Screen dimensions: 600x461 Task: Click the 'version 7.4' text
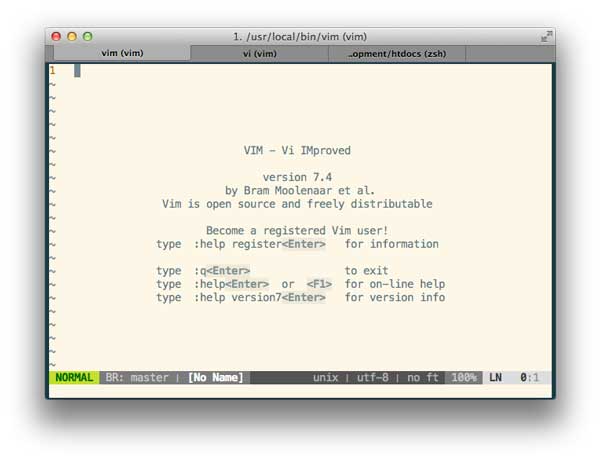coord(297,177)
